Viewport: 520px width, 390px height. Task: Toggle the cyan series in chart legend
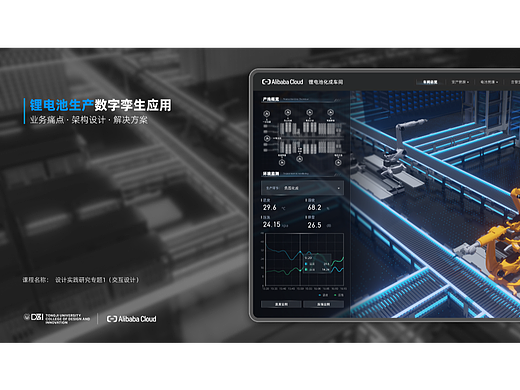pos(323,295)
